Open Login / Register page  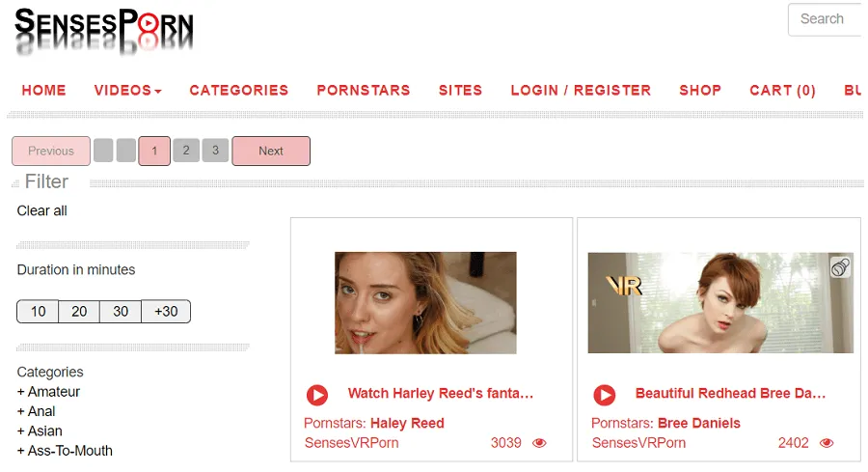click(581, 91)
